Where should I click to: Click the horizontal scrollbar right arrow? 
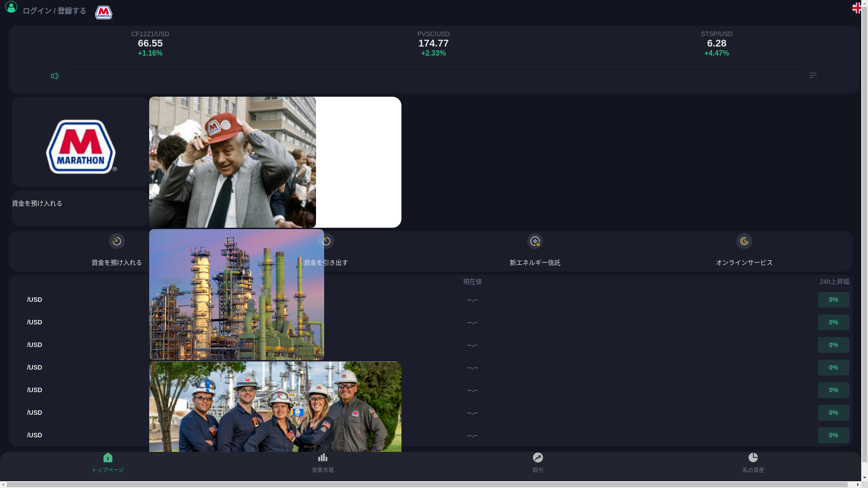[858, 484]
